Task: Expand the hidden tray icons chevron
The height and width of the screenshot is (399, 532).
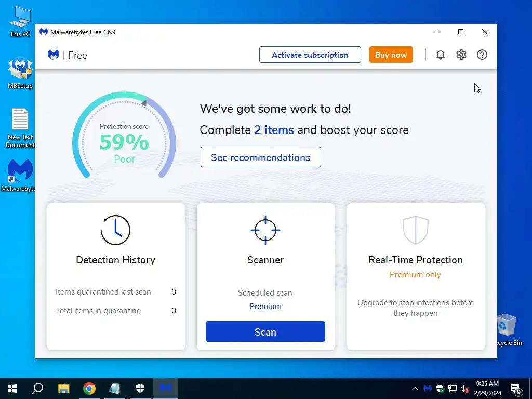Action: pos(415,389)
